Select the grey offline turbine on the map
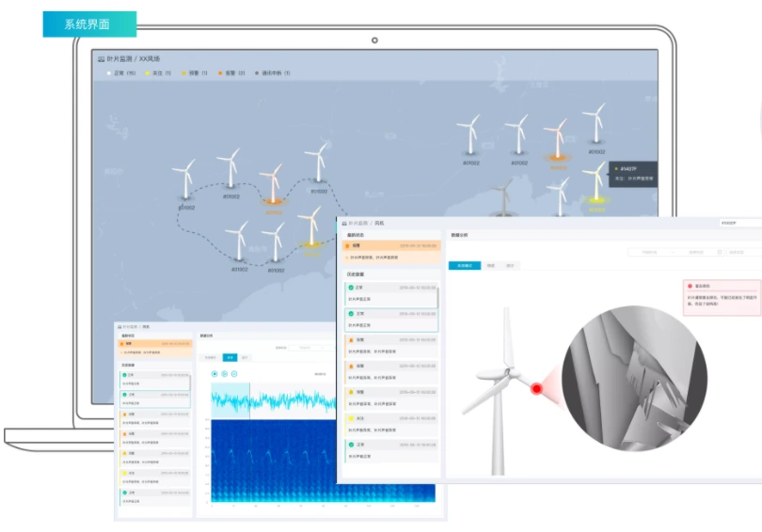 click(x=503, y=198)
